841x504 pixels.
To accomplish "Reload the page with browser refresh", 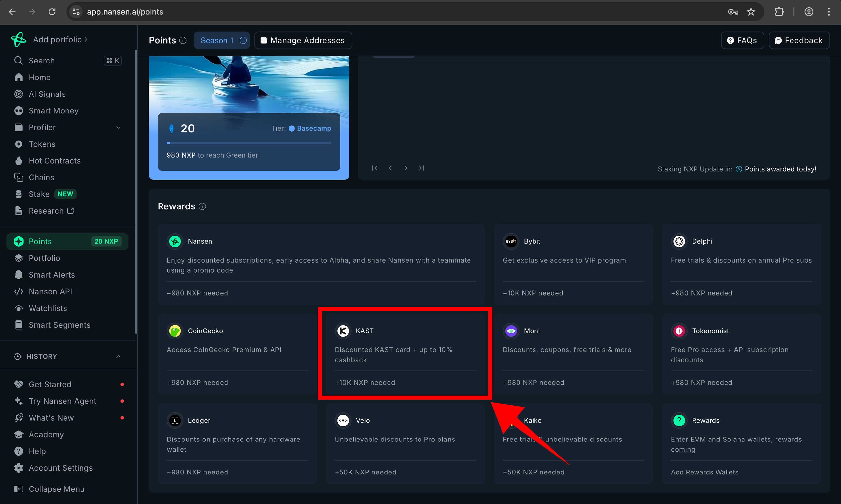I will (x=52, y=12).
